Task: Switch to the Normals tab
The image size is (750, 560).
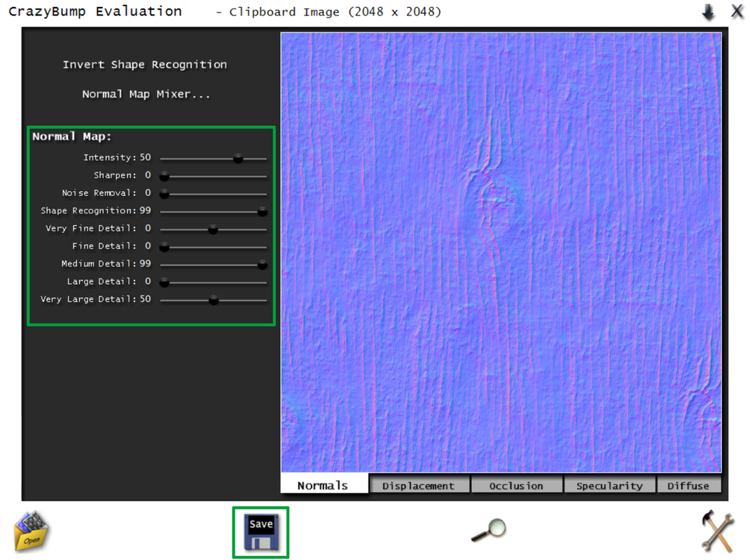Action: (x=324, y=484)
